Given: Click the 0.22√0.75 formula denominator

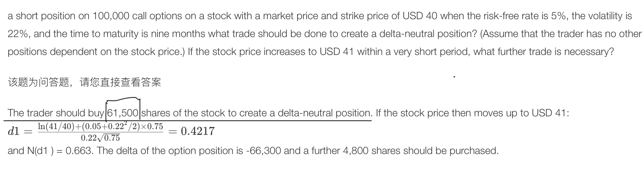Looking at the screenshot, I should click(x=101, y=138).
